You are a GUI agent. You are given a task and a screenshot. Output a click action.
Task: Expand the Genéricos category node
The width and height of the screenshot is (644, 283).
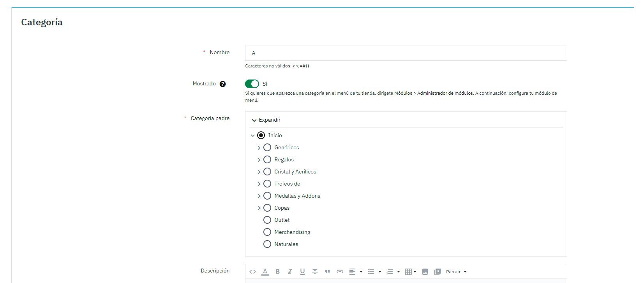pyautogui.click(x=259, y=148)
